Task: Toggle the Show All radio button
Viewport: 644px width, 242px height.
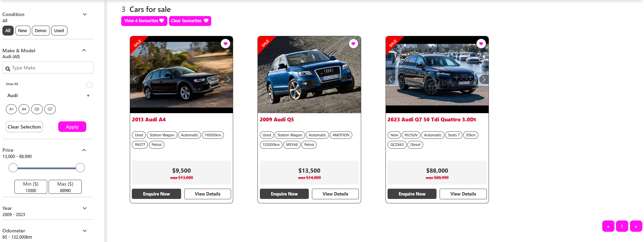Action: [x=89, y=85]
